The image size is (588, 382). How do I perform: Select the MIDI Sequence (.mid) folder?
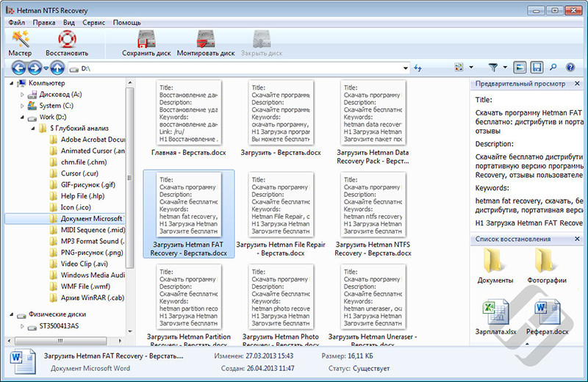[x=87, y=230]
